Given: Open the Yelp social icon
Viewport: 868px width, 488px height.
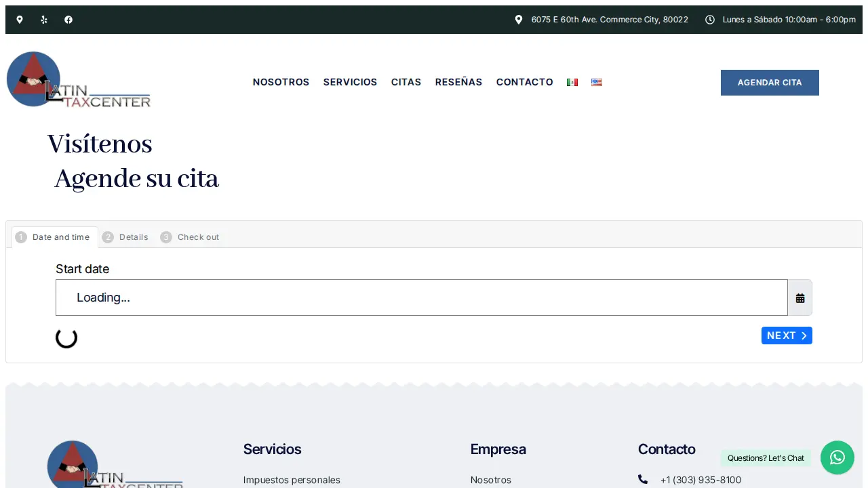Looking at the screenshot, I should click(x=44, y=20).
